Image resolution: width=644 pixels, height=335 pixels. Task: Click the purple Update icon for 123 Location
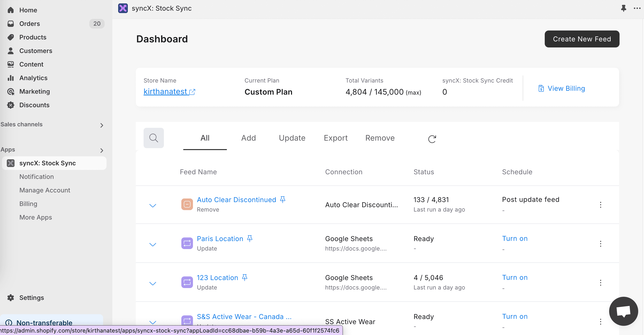pos(187,282)
